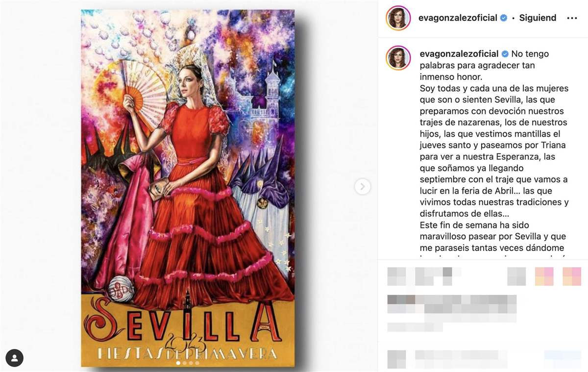
Task: Click the Siguiend following button
Action: pos(538,18)
